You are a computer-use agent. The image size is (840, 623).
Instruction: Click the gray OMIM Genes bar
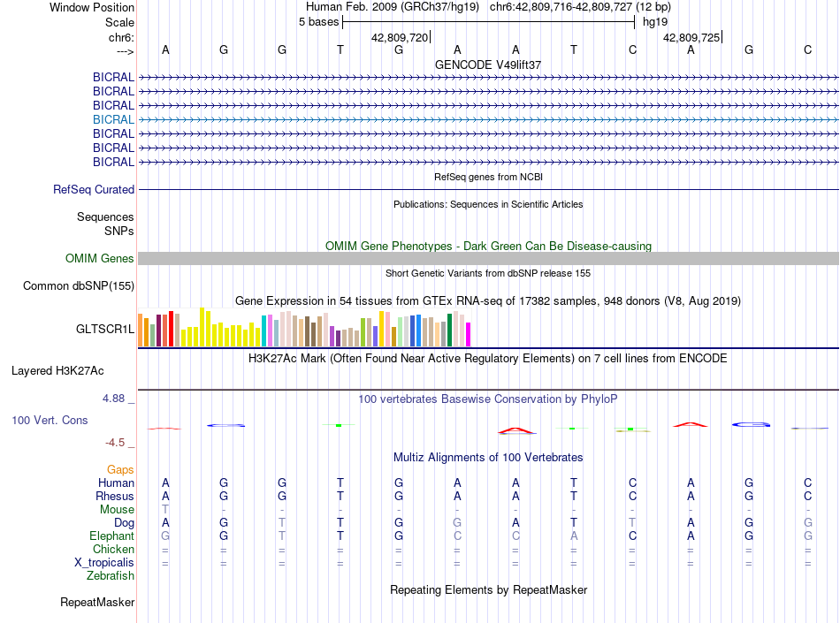(488, 258)
